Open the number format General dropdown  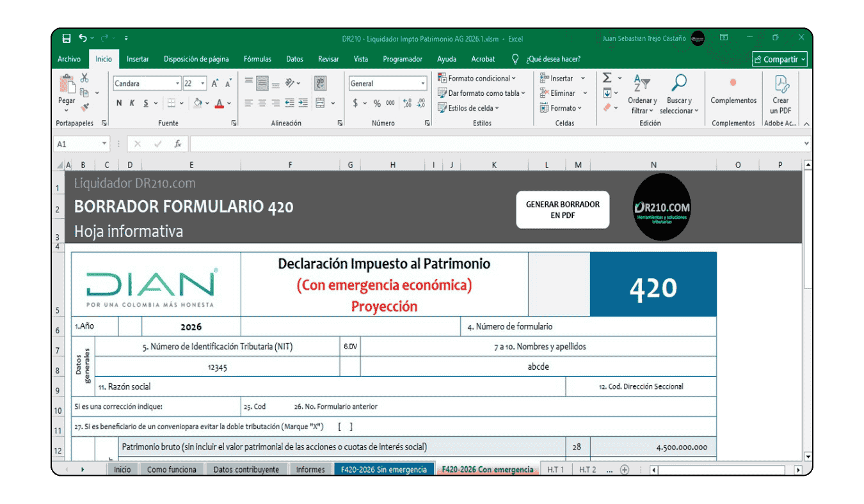point(423,83)
